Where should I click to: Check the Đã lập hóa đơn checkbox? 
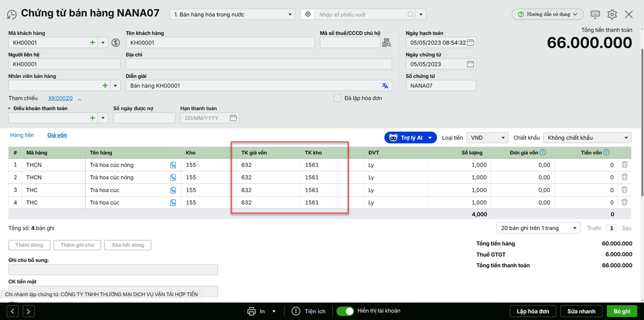(x=338, y=98)
